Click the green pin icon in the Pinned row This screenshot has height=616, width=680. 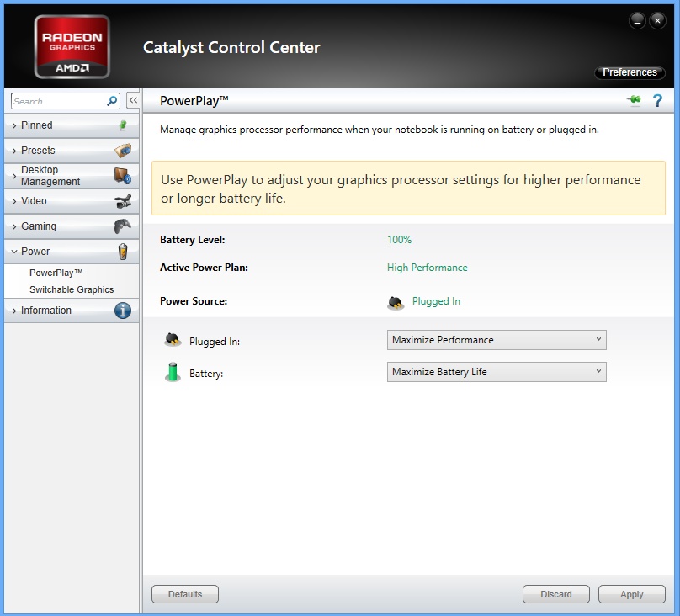[x=123, y=125]
